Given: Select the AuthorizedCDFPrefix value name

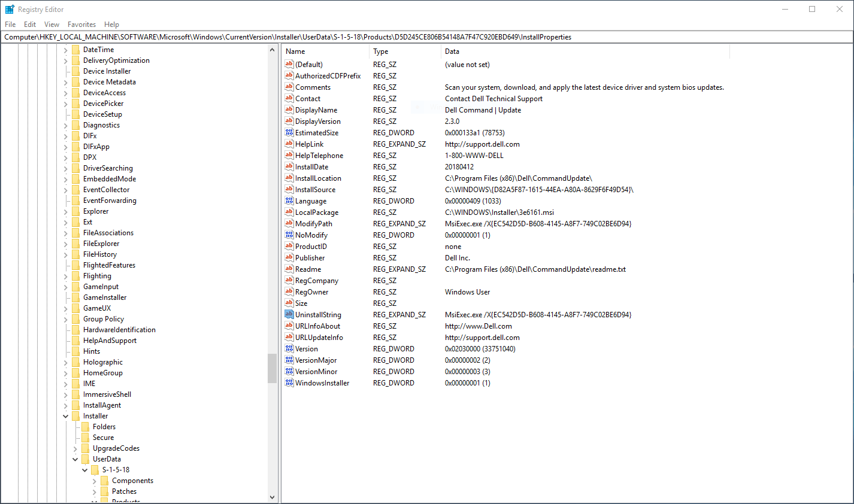Looking at the screenshot, I should pos(328,76).
